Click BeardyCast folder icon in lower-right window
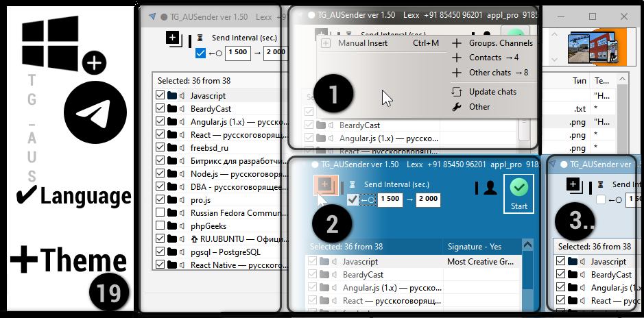Viewport: 644px width, 318px height. pyautogui.click(x=573, y=275)
